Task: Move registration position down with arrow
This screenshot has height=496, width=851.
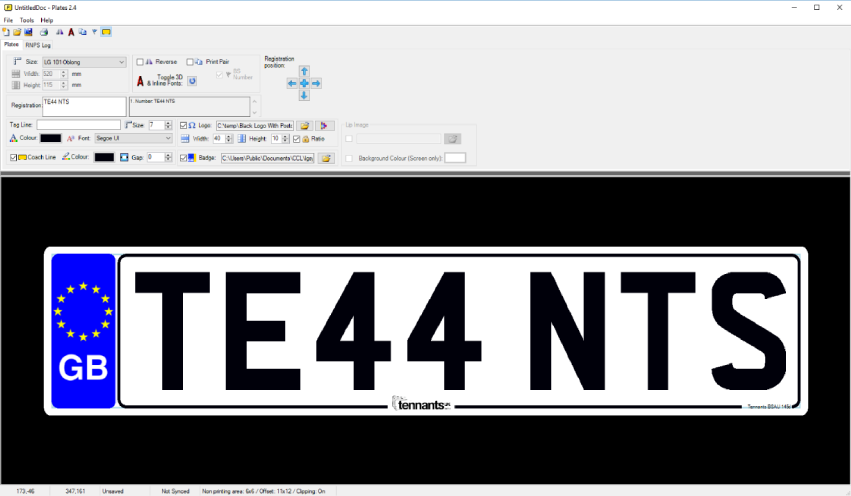Action: coord(304,96)
